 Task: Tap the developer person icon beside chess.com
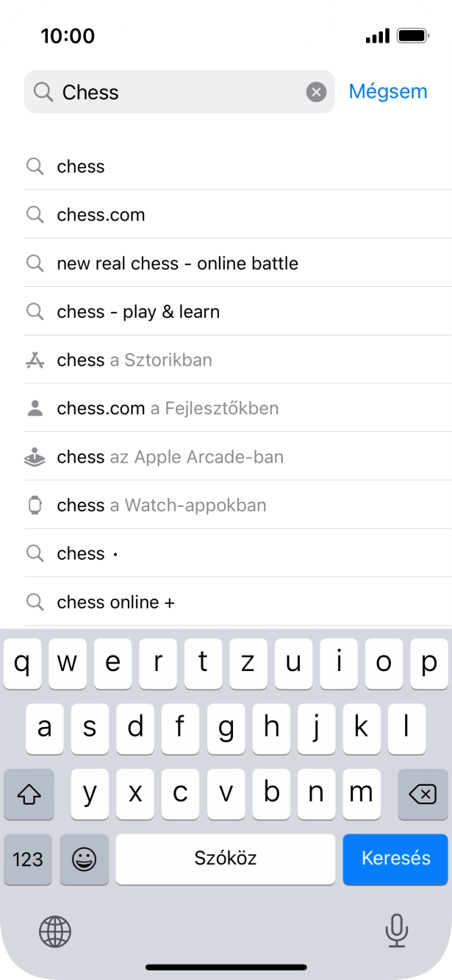click(x=35, y=408)
